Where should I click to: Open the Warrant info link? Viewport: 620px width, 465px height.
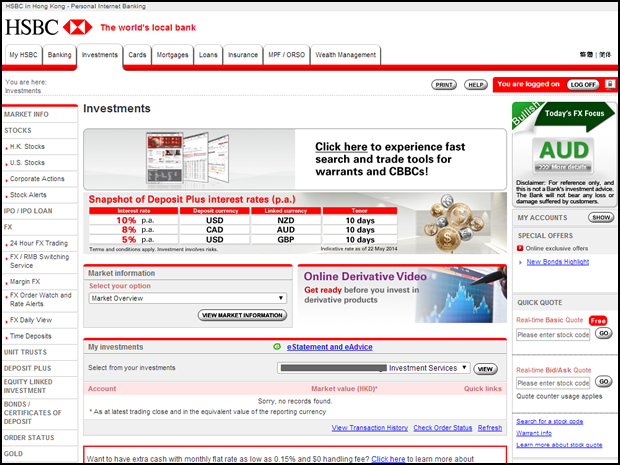point(534,433)
